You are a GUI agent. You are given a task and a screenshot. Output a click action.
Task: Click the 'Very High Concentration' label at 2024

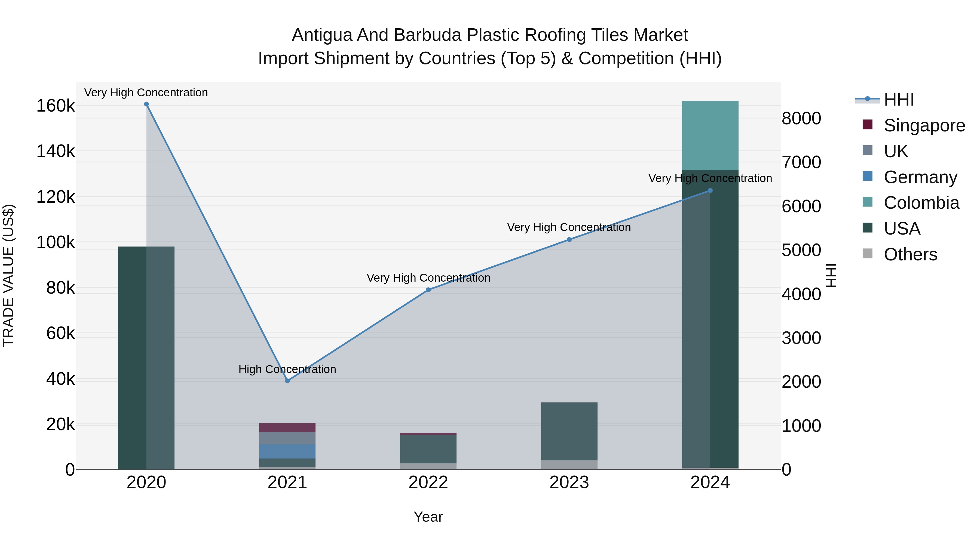point(710,178)
